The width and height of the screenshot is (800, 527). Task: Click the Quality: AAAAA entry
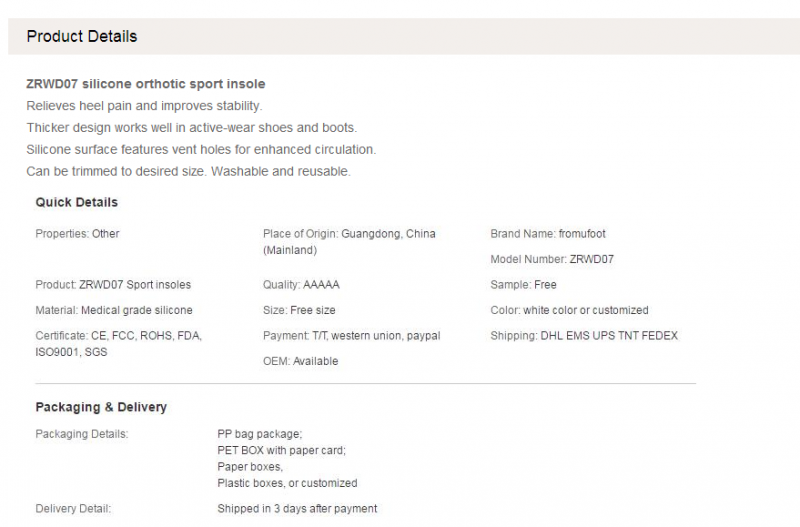point(301,285)
